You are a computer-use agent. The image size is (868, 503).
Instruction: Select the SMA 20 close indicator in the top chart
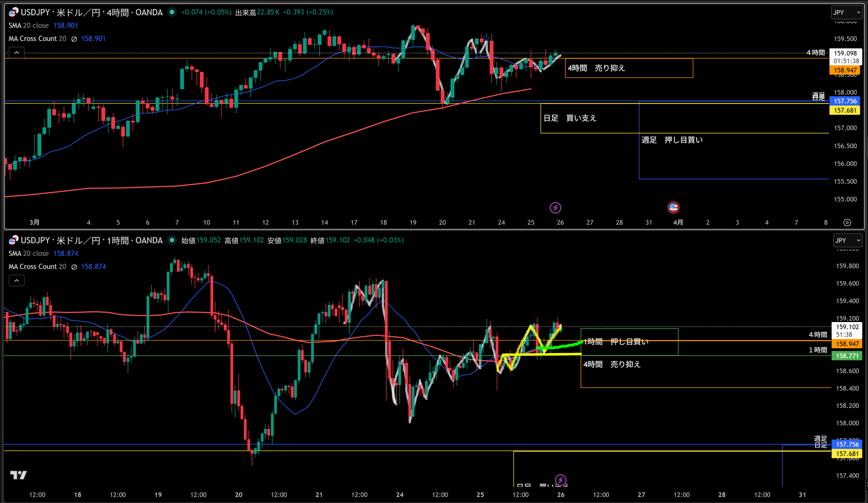coord(28,25)
